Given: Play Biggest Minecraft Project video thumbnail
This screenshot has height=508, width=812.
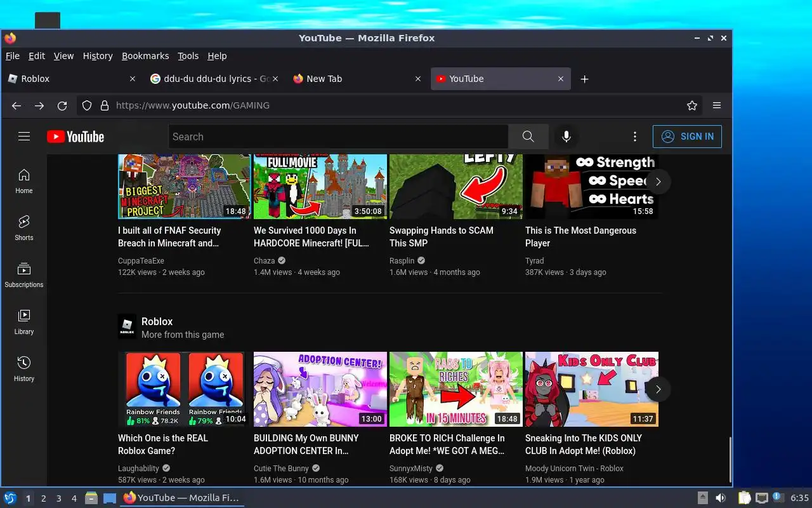Looking at the screenshot, I should (184, 187).
